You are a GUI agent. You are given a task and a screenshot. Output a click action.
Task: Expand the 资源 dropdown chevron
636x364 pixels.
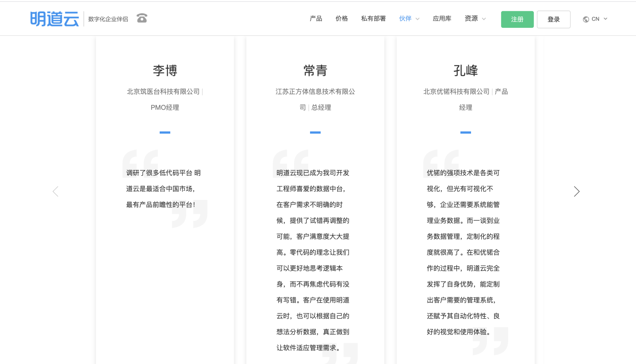[x=484, y=19]
